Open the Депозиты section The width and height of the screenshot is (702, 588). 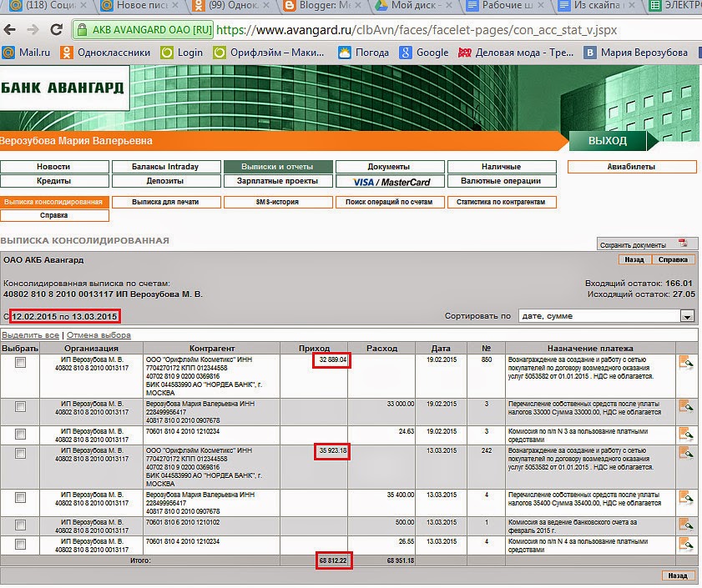tap(166, 181)
